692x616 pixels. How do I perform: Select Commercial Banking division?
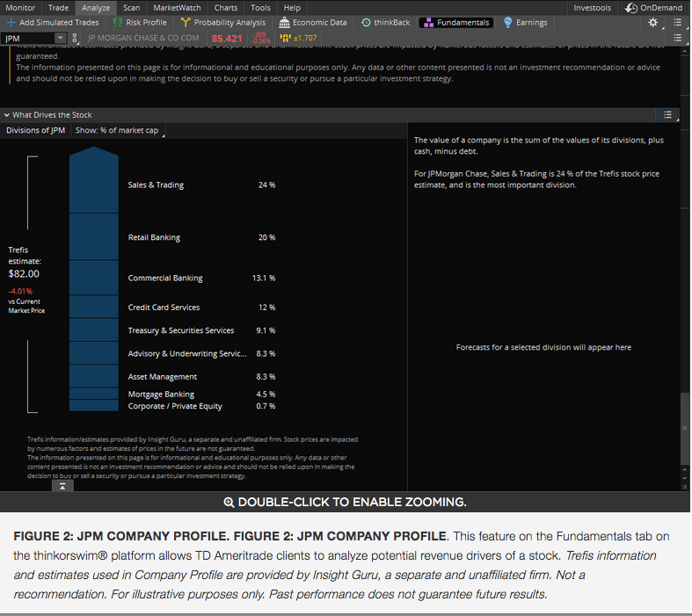pyautogui.click(x=165, y=278)
